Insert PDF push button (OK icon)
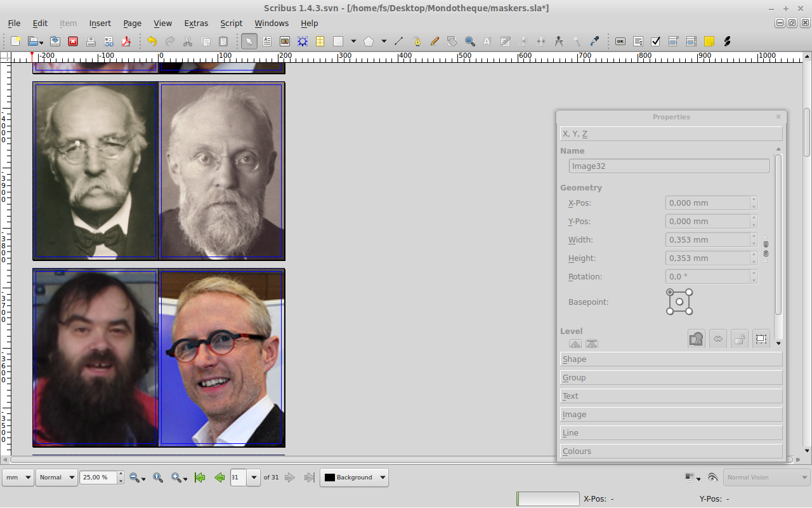 click(x=620, y=41)
